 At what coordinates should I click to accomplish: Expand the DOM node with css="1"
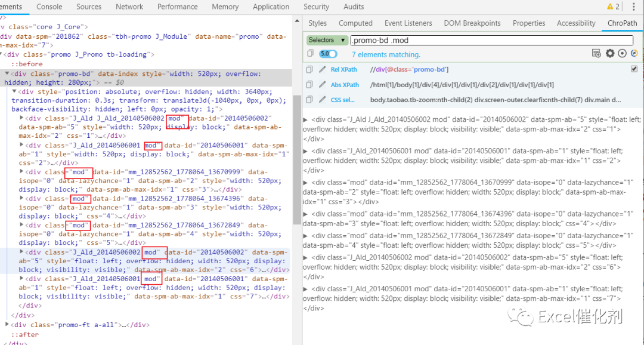(x=22, y=118)
